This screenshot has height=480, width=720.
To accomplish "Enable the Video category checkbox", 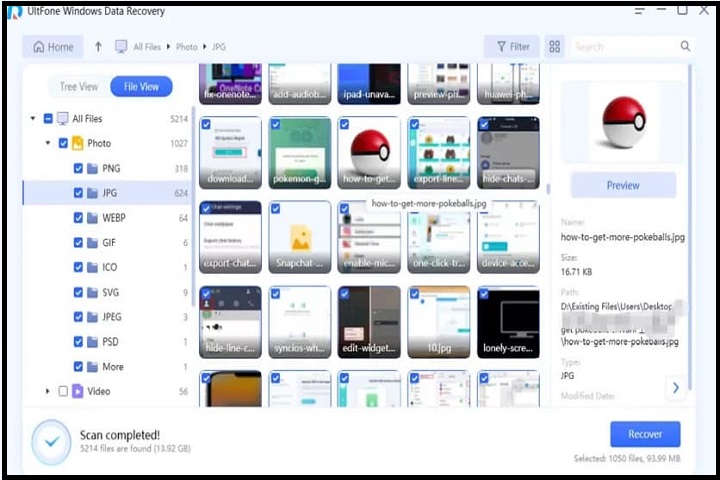I will [x=63, y=391].
